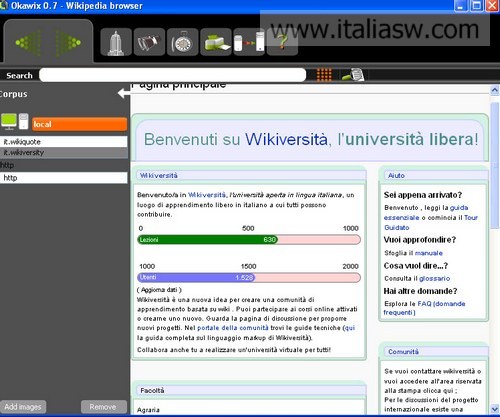Click the page scroll up arrow

click(495, 90)
